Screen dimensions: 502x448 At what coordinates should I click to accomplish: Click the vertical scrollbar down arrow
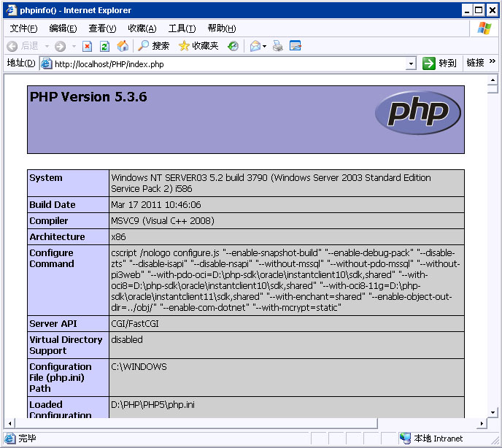coord(493,411)
